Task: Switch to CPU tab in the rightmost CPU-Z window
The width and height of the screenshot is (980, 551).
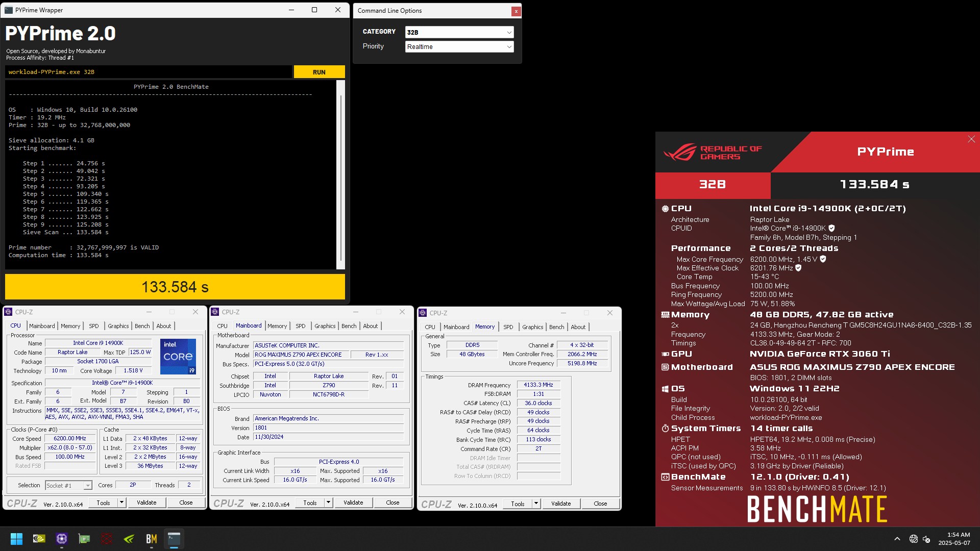Action: pyautogui.click(x=430, y=327)
